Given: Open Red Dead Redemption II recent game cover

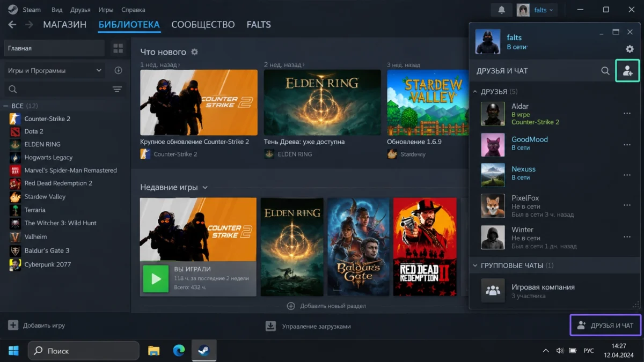Looking at the screenshot, I should tap(425, 247).
